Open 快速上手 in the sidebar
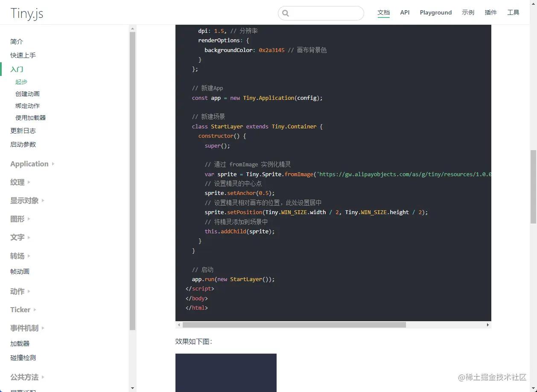This screenshot has width=537, height=392. (23, 55)
